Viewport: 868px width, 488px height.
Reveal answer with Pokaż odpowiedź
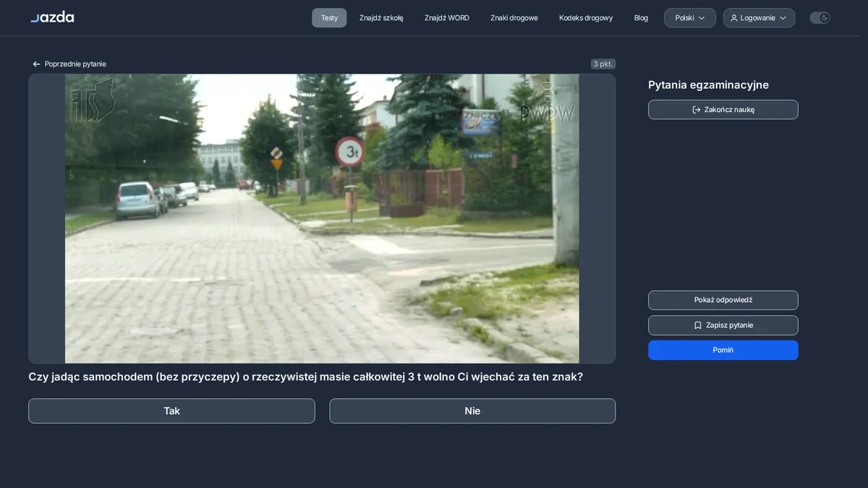[x=723, y=300]
